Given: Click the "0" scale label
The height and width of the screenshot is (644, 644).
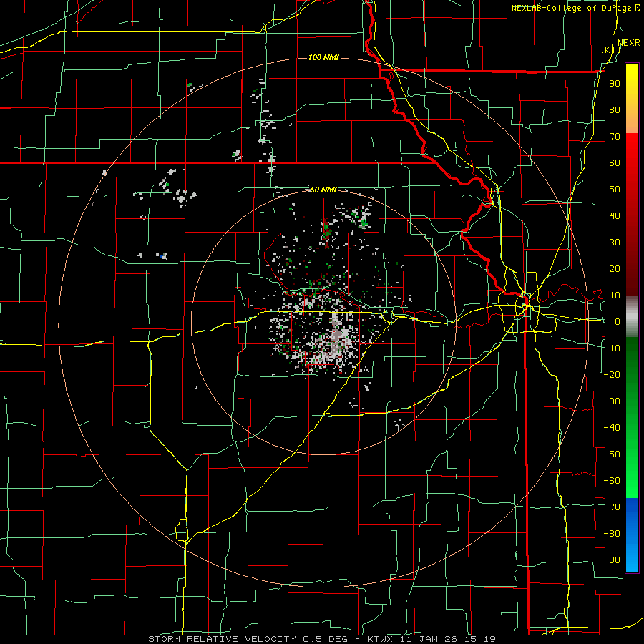Looking at the screenshot, I should click(618, 322).
